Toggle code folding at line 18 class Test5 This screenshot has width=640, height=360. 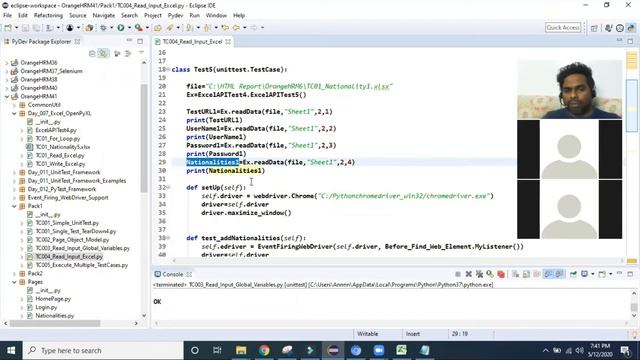(x=168, y=69)
